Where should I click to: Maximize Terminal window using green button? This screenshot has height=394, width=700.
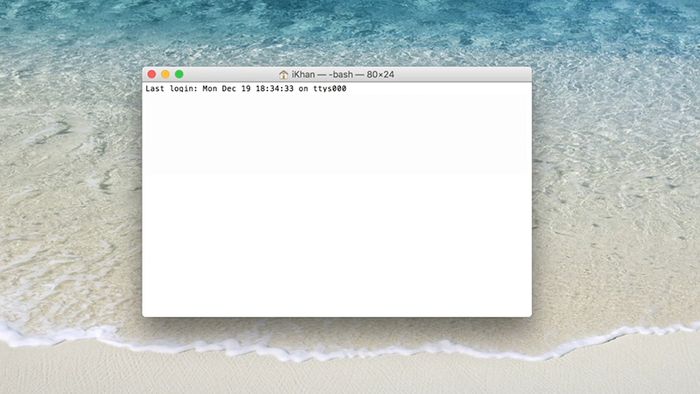[x=179, y=74]
